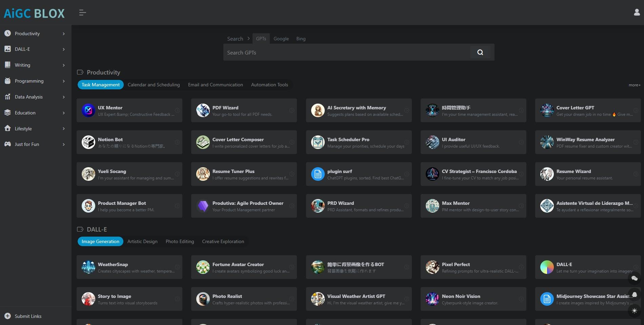Open the Story to Image card

tap(129, 299)
